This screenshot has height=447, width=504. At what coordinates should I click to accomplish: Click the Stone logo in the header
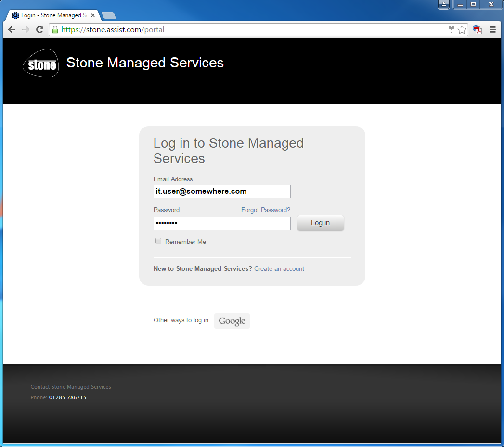click(x=41, y=63)
